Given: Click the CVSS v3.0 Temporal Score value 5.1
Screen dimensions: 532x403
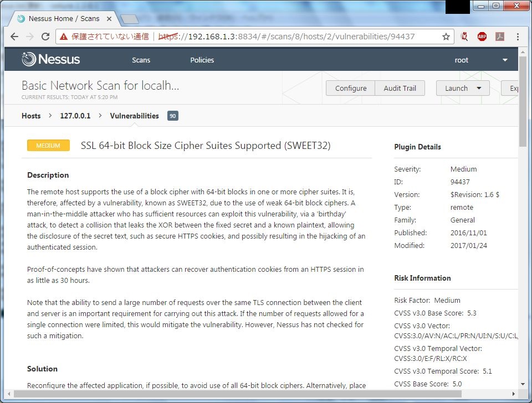Looking at the screenshot, I should coord(487,371).
